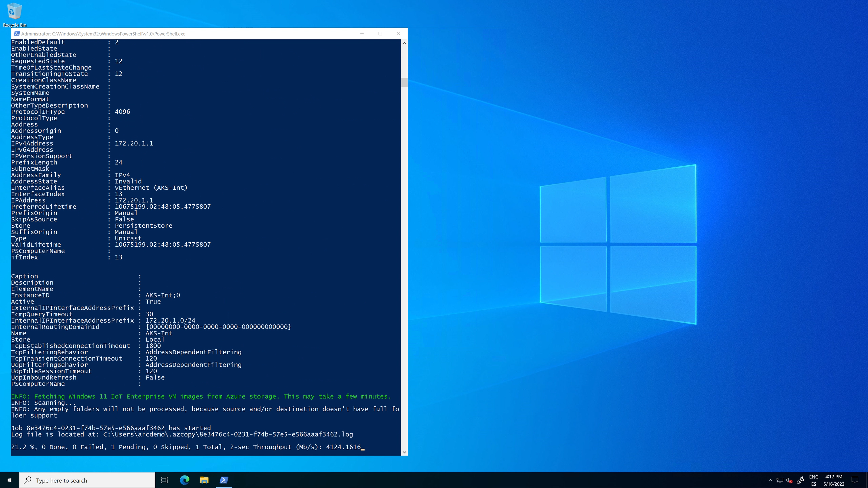Screen dimensions: 868x488
Task: Click the Store value PersistentStore
Action: 144,226
